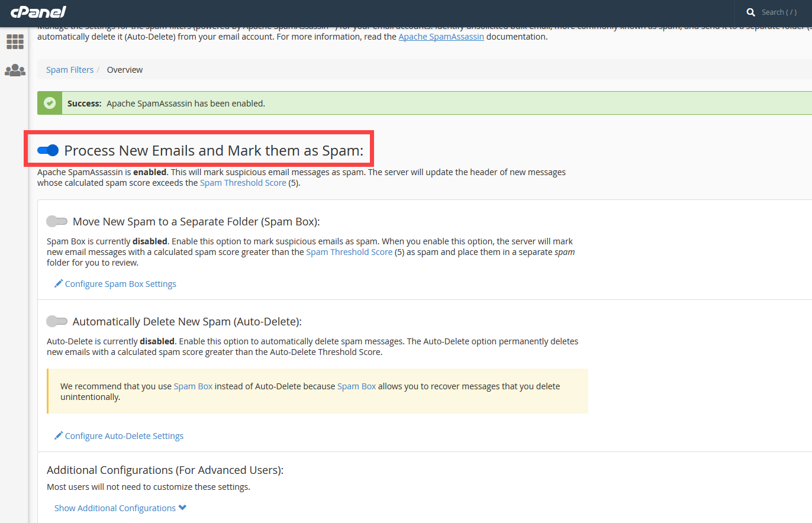Expand Show Additional Configurations
Screen dimensions: 812x523
point(115,508)
